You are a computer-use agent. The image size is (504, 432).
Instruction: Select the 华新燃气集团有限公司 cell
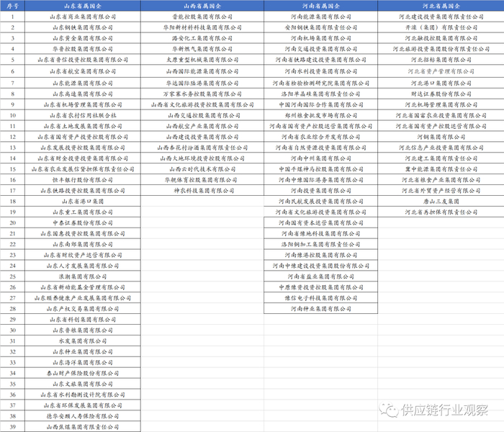click(x=202, y=49)
